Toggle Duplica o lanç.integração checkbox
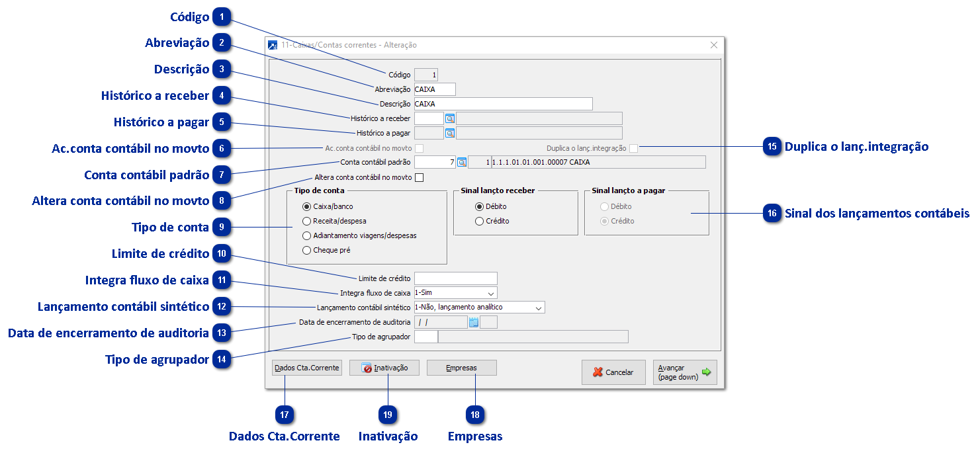This screenshot has width=980, height=455. 634,148
